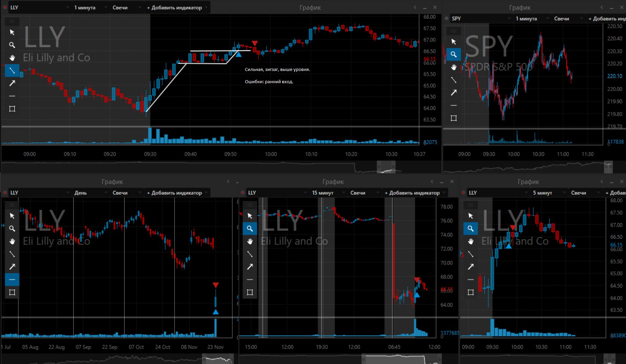Select the horizontal line tool in LLY daily chart
Screen dimensions: 626x364
point(12,279)
